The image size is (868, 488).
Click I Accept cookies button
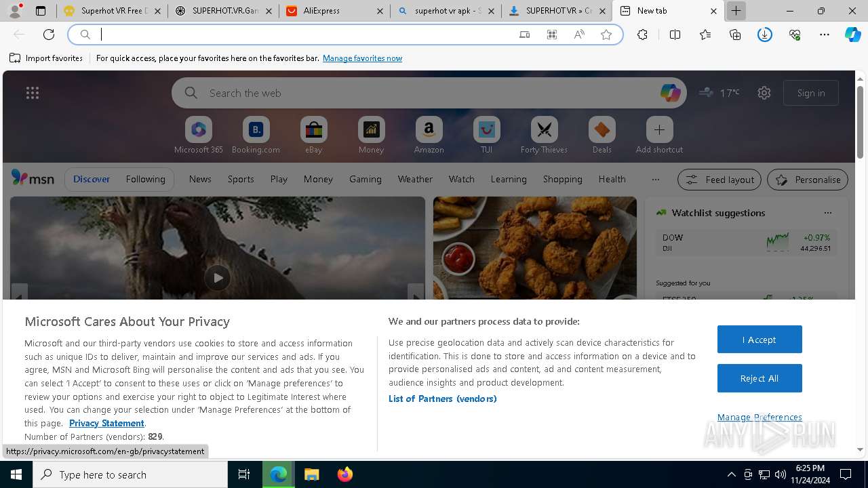759,340
